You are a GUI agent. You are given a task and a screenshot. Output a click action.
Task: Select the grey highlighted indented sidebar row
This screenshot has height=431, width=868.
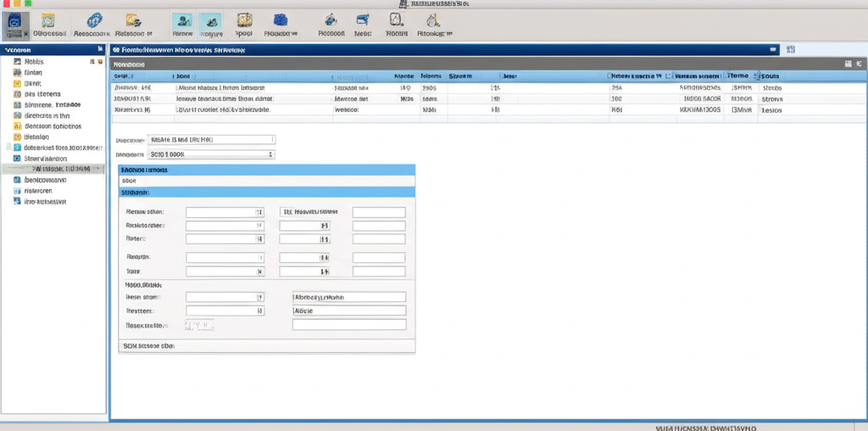[53, 168]
